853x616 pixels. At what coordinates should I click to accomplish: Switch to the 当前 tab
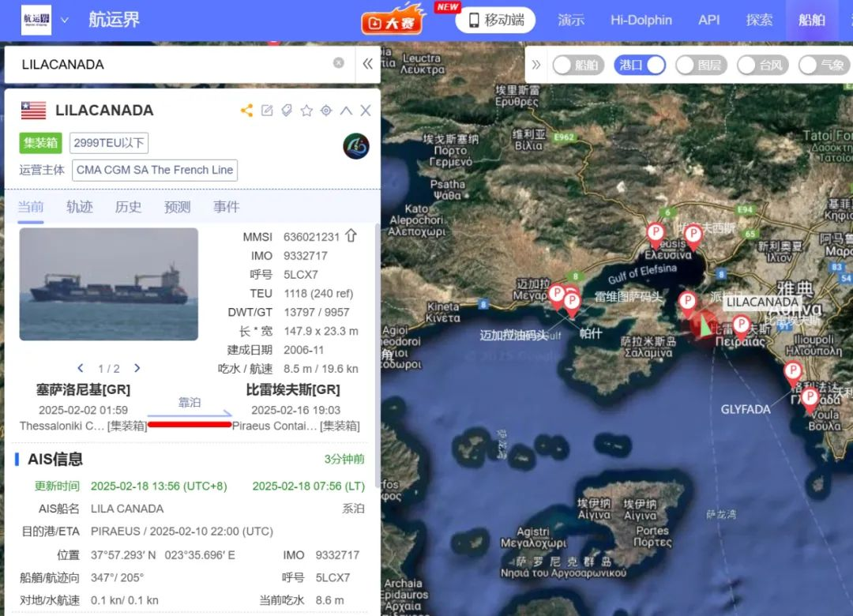click(31, 207)
